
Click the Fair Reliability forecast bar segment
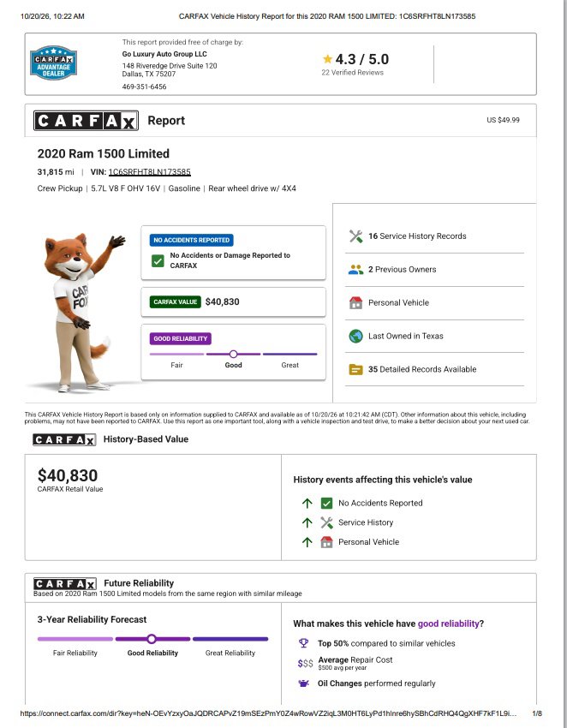coord(75,639)
